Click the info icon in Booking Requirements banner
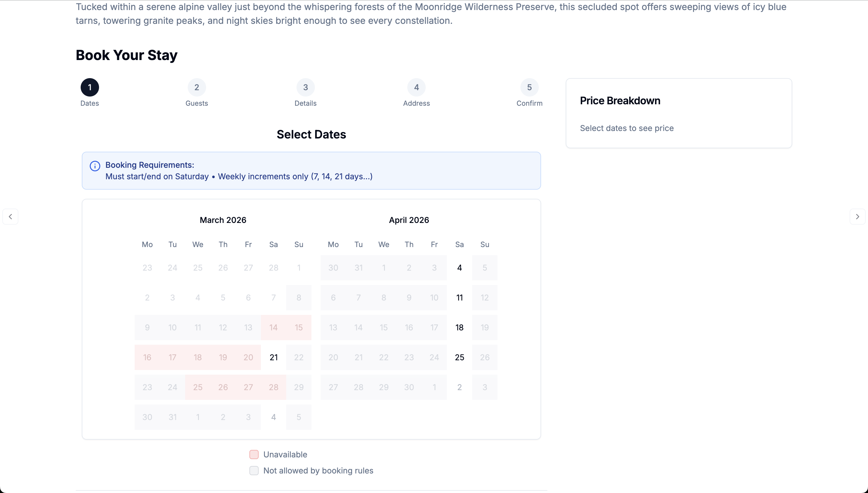Viewport: 868px width, 493px height. [95, 166]
